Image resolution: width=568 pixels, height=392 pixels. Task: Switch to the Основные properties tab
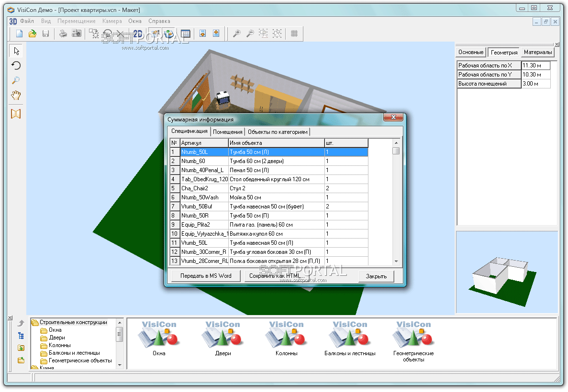pyautogui.click(x=470, y=52)
